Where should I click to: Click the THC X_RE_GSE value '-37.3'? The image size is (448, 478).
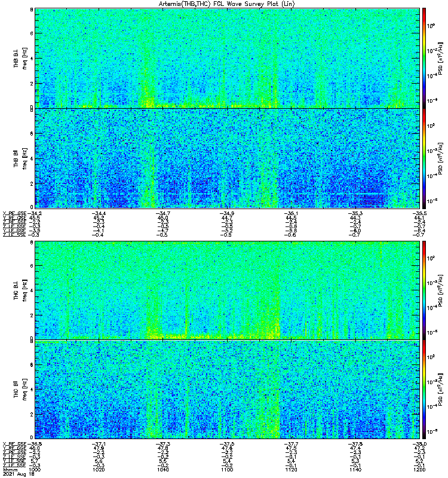point(162,444)
